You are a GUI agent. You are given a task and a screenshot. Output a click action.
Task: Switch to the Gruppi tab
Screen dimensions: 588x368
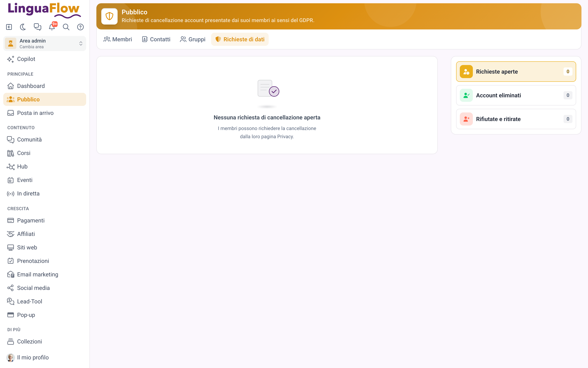tap(193, 39)
